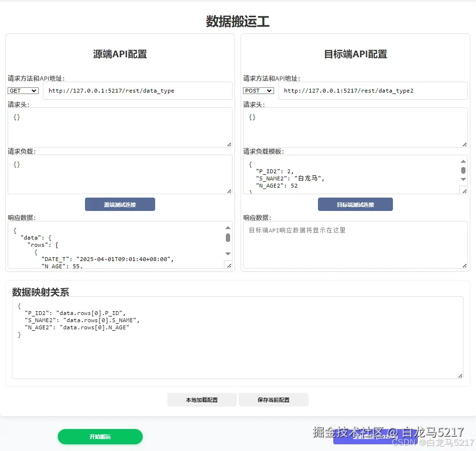Click inside the source 请求头 textarea
The image size is (476, 451).
pos(119,126)
